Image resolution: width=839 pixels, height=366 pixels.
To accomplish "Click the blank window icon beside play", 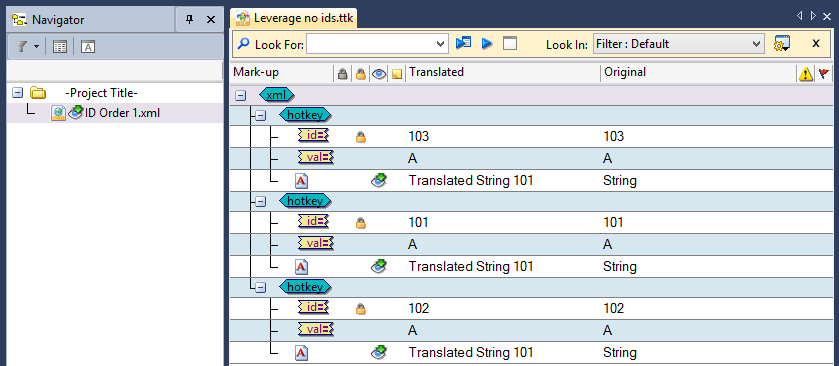I will click(510, 43).
